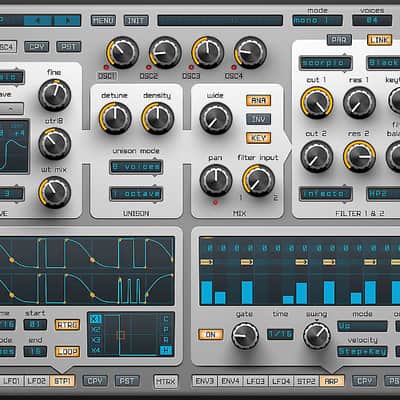Click the res 1 knob

pos(359,103)
